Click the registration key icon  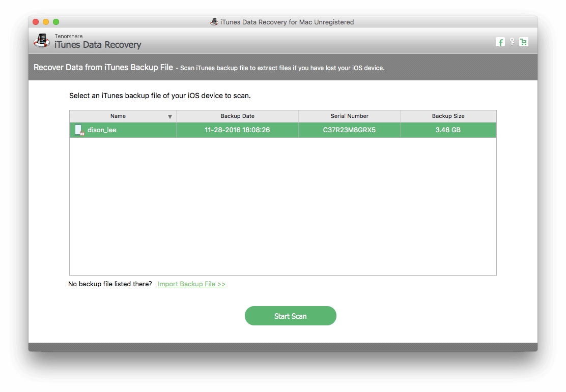point(512,42)
